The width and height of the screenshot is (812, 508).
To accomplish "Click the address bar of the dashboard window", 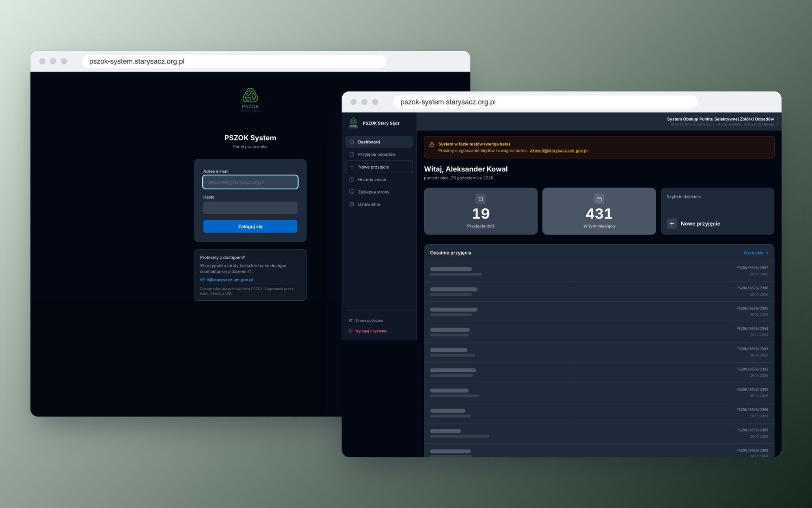I will 545,102.
